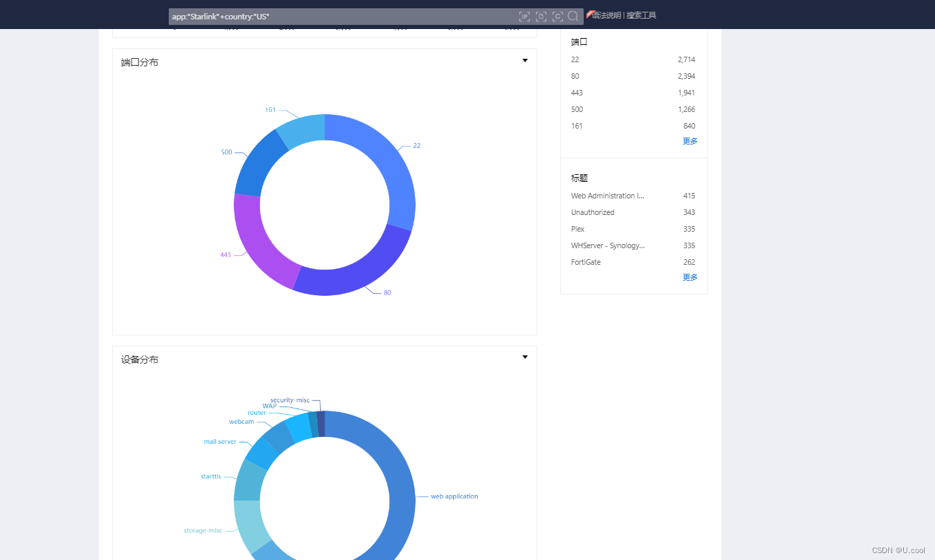
Task: Click the router chart label
Action: pyautogui.click(x=257, y=413)
